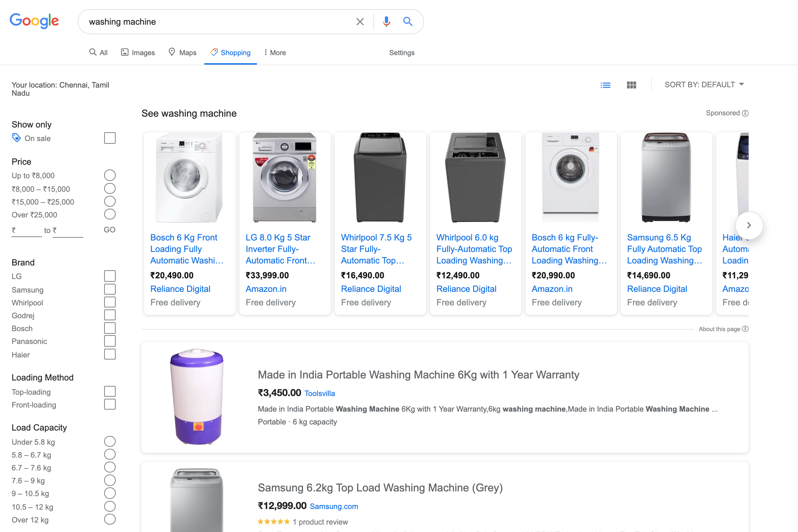The height and width of the screenshot is (532, 798).
Task: Select load capacity 9 – 10.5 kg
Action: 110,493
